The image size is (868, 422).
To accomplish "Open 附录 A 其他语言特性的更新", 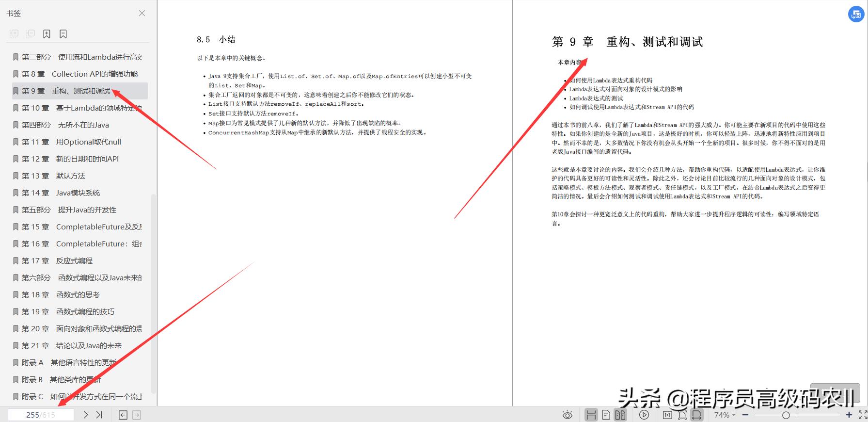I will click(80, 363).
